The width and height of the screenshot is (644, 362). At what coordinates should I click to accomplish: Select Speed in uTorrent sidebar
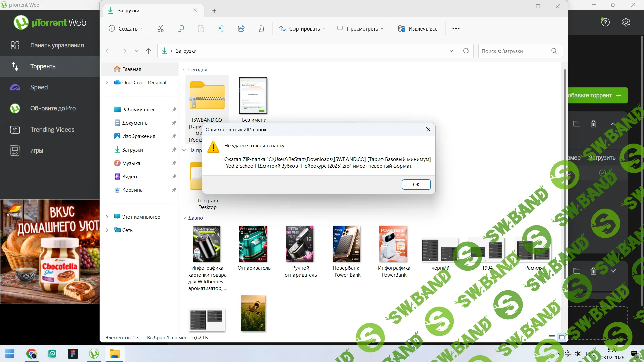point(39,87)
